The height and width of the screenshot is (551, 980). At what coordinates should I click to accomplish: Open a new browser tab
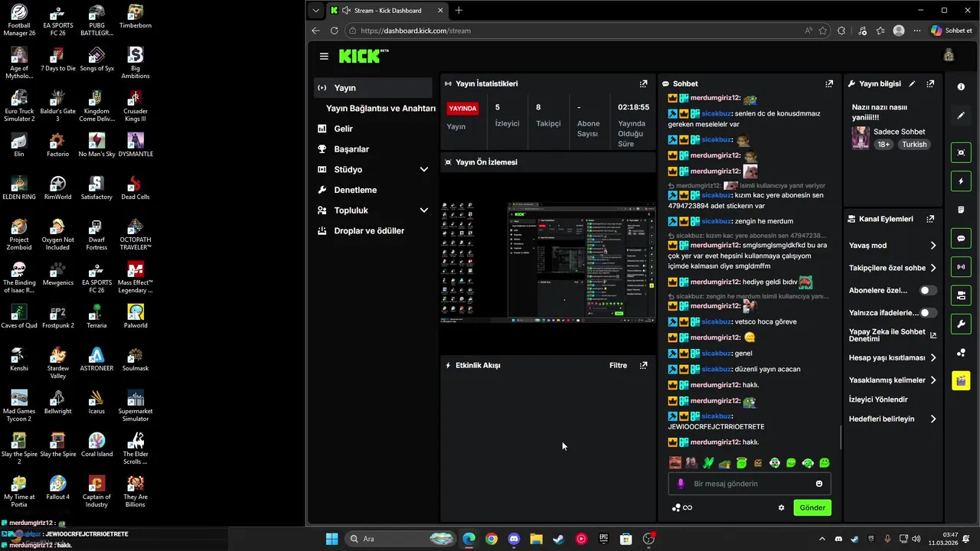coord(459,10)
